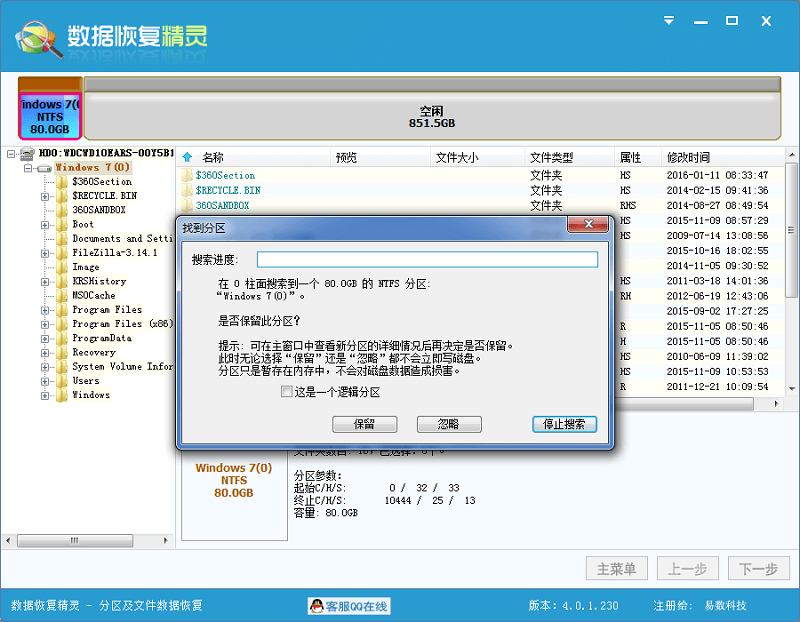
Task: Collapse the HD0 disk node in tree
Action: click(x=11, y=153)
